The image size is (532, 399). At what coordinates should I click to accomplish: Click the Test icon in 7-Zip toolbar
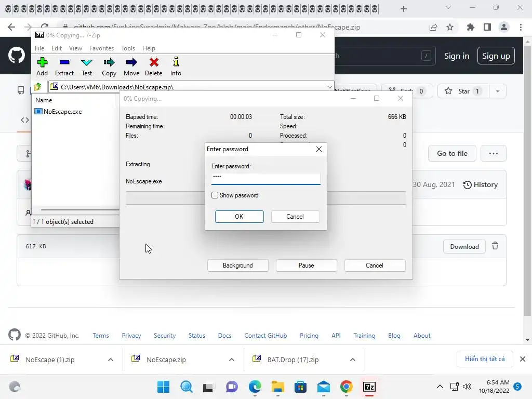(87, 66)
